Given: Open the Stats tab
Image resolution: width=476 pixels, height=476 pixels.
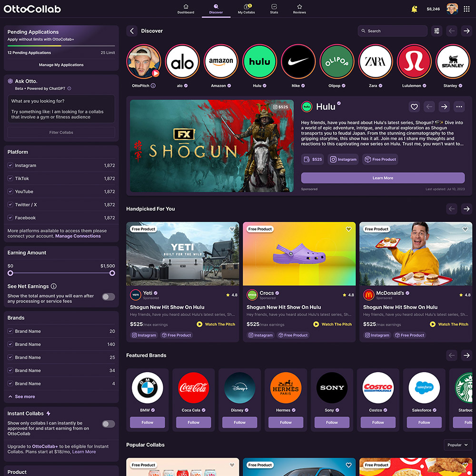Looking at the screenshot, I should pyautogui.click(x=274, y=9).
